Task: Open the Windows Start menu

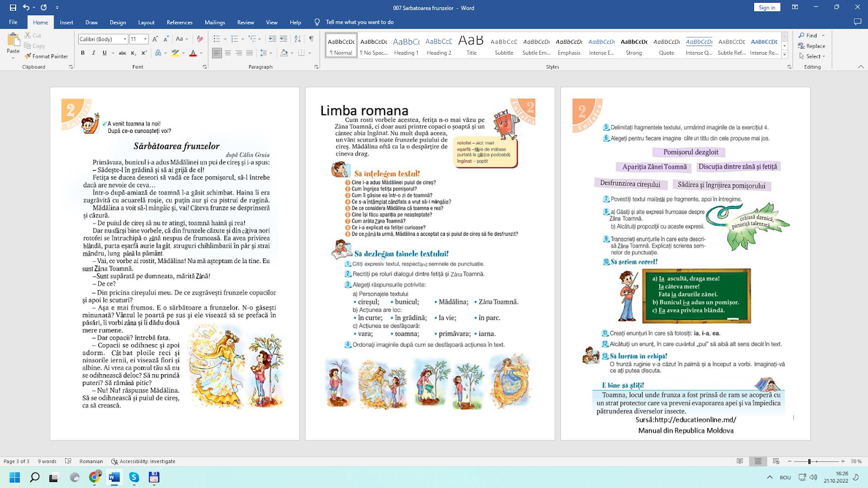Action: (15, 477)
